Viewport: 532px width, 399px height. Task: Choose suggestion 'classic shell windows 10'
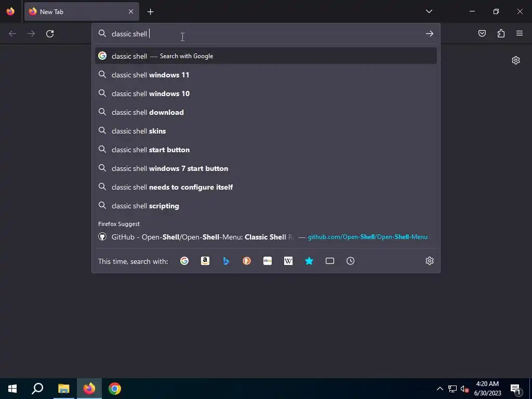(266, 94)
